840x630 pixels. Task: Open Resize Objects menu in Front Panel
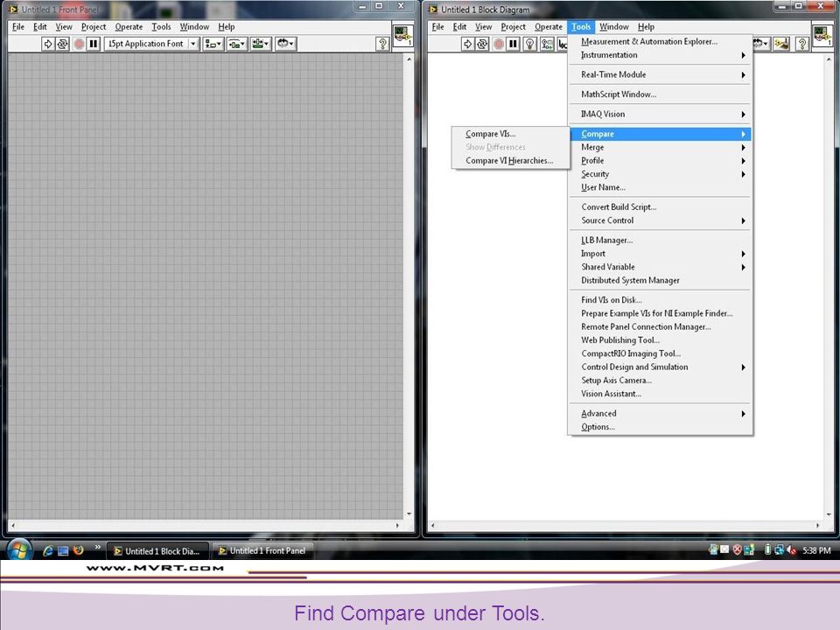pyautogui.click(x=261, y=44)
